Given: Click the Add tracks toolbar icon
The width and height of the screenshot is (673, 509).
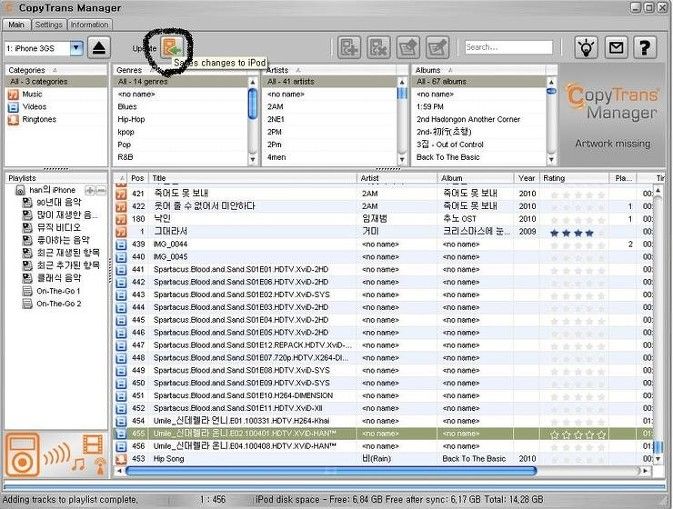Looking at the screenshot, I should [x=349, y=47].
